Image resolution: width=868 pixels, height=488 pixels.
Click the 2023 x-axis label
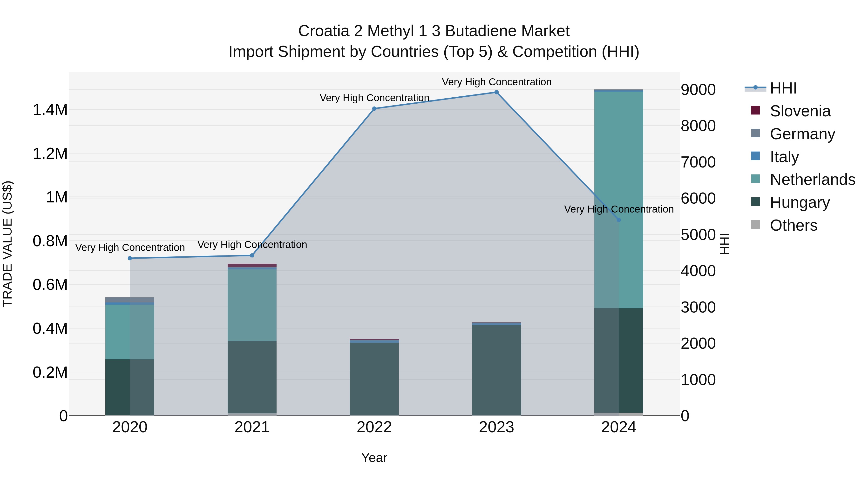[496, 427]
